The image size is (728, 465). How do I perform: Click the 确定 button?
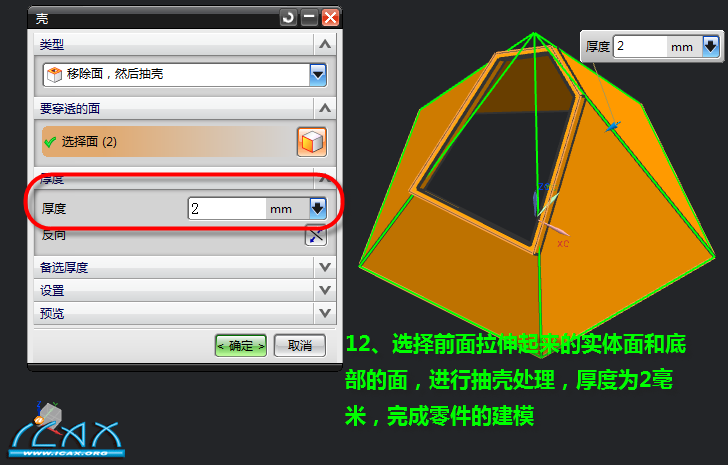coord(240,346)
